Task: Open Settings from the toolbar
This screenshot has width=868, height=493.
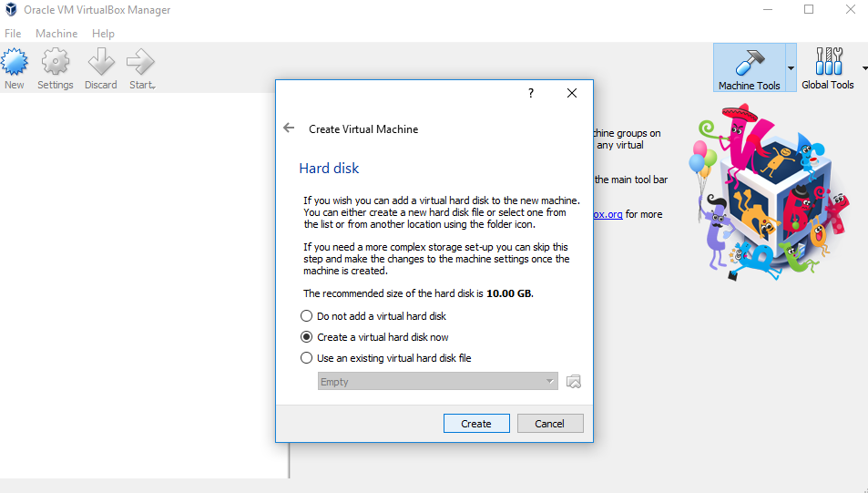Action: (56, 68)
